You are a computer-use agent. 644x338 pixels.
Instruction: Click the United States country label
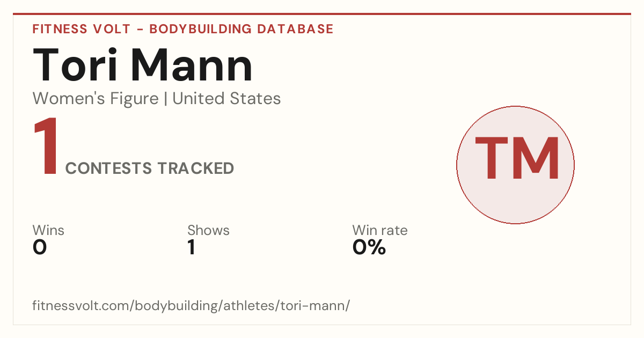click(x=226, y=99)
